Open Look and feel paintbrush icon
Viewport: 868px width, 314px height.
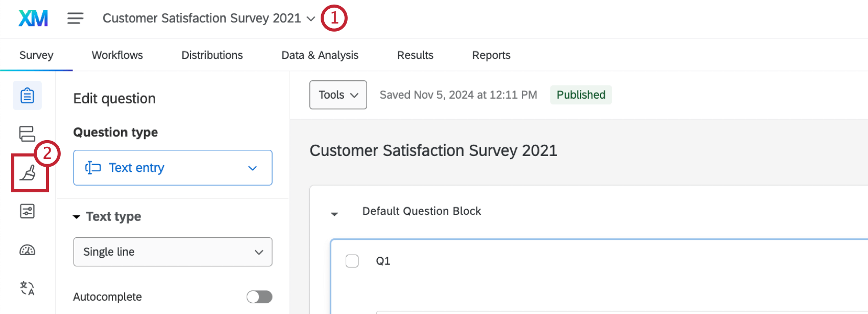[28, 173]
